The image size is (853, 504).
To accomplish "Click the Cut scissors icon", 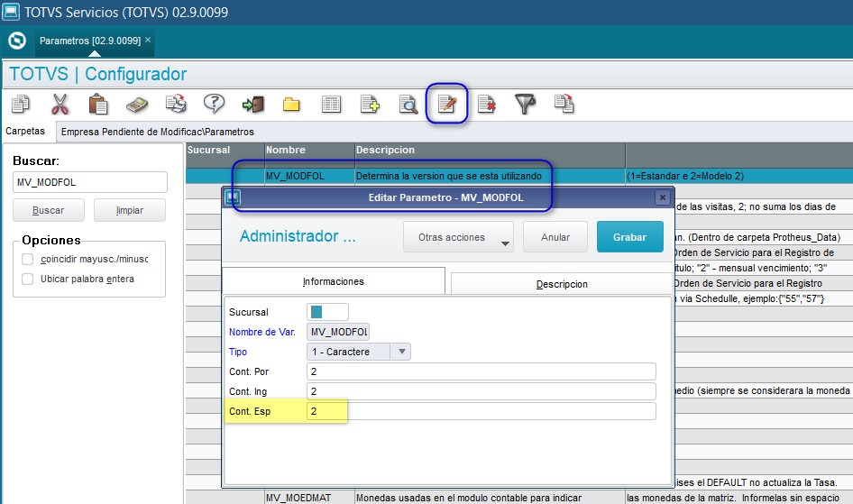I will point(60,104).
